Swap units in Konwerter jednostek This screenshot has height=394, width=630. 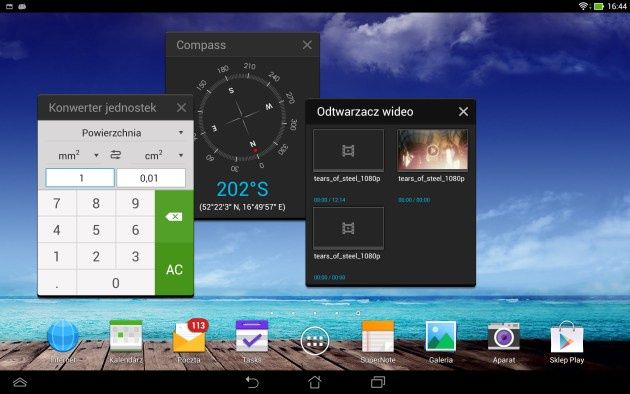click(116, 155)
